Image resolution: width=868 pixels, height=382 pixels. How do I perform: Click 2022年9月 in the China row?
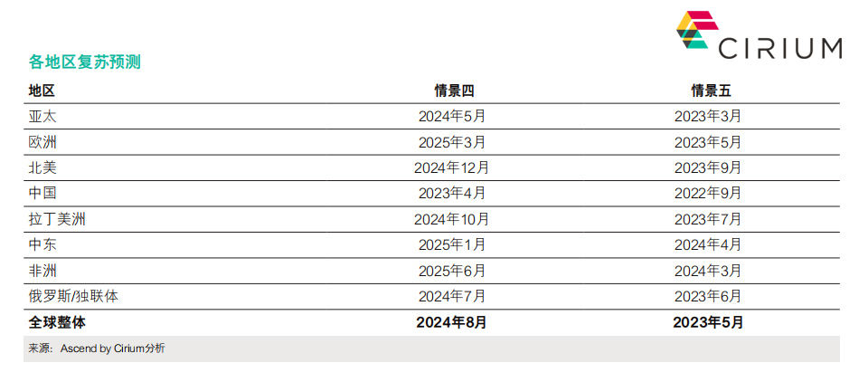pyautogui.click(x=707, y=194)
